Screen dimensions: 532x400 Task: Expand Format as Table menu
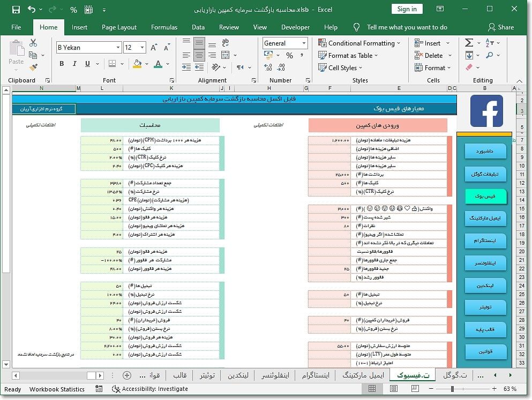[348, 55]
